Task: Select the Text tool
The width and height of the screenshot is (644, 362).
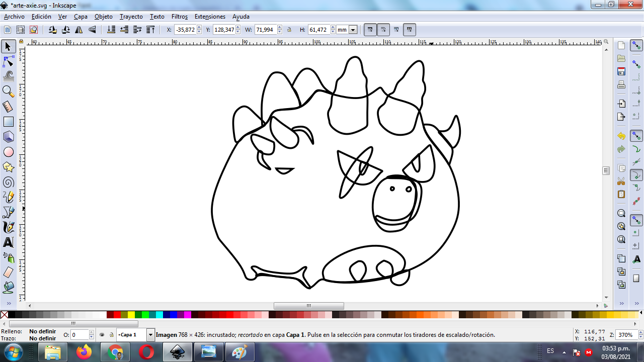Action: point(8,242)
